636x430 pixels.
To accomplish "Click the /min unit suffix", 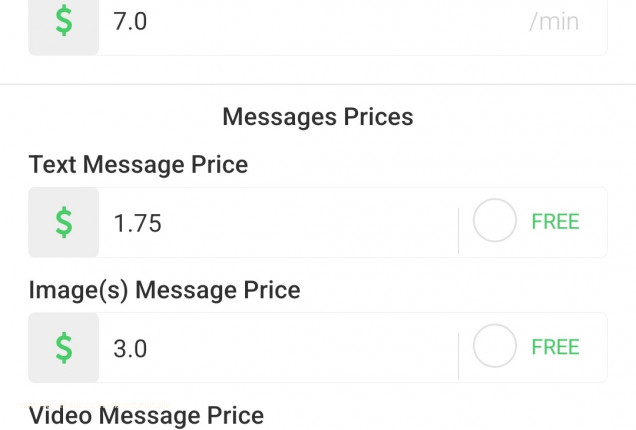I will [x=554, y=22].
